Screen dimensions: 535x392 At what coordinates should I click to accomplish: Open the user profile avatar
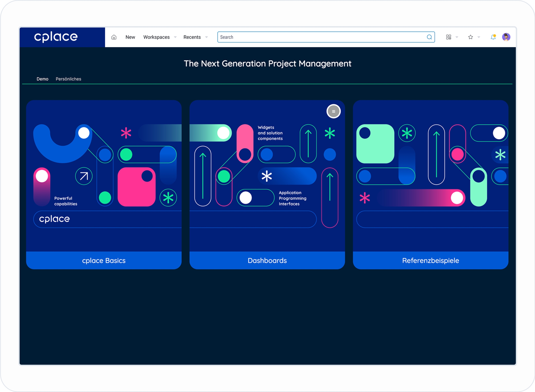click(x=506, y=37)
